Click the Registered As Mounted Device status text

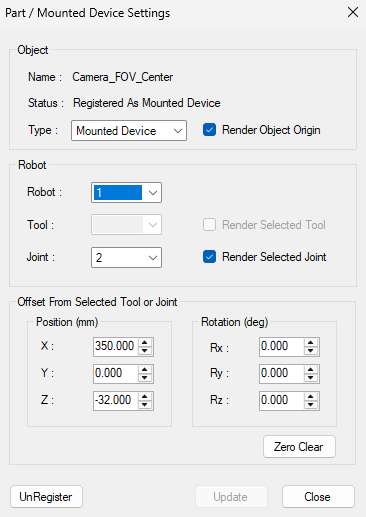(x=147, y=103)
